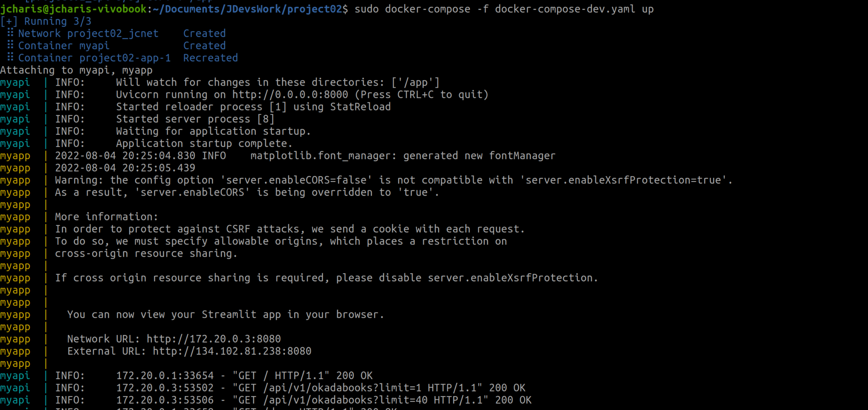Viewport: 868px width, 410px height.
Task: Open the External URL http://134.102.81.238:8080
Action: [x=232, y=351]
